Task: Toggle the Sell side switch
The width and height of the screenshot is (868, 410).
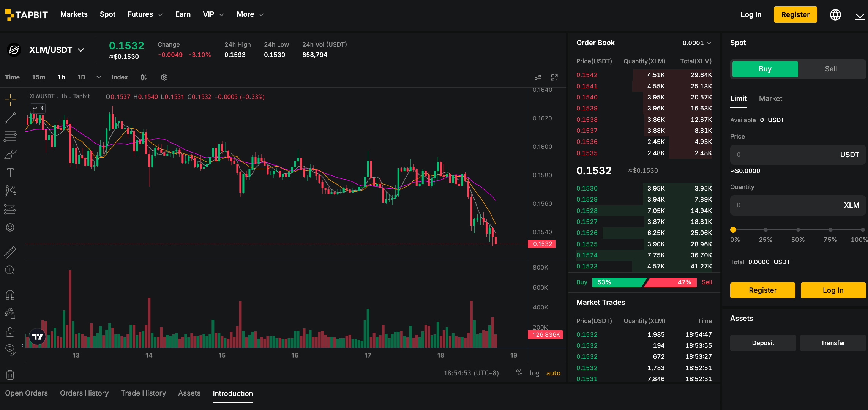Action: click(x=831, y=69)
